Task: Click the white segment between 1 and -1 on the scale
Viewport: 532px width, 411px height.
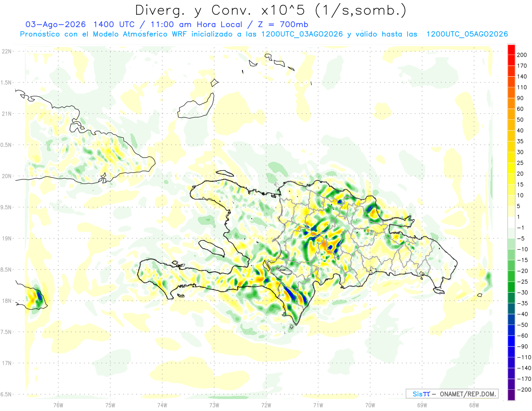Action: (x=511, y=222)
